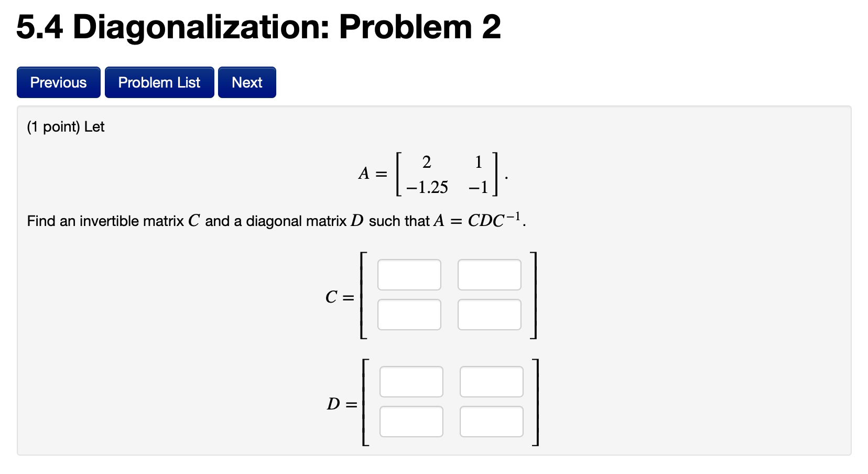
Task: Click the top-right entry field of matrix C
Action: 489,274
